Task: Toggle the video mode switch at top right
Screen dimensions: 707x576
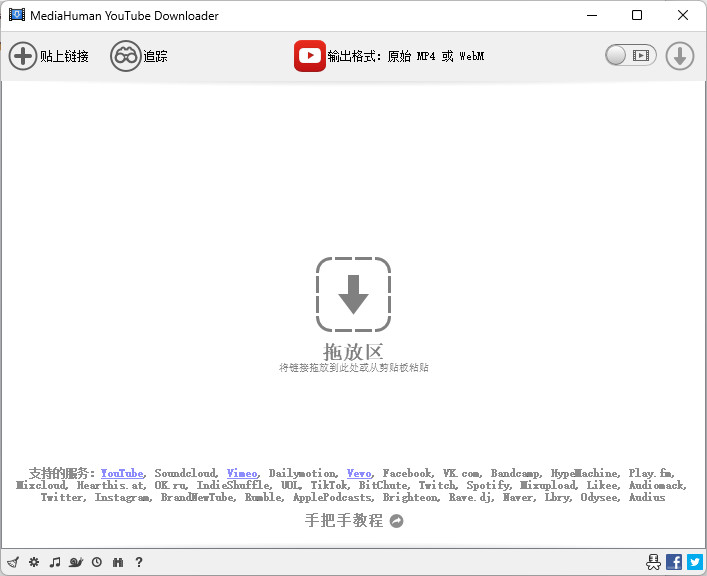Action: tap(630, 55)
